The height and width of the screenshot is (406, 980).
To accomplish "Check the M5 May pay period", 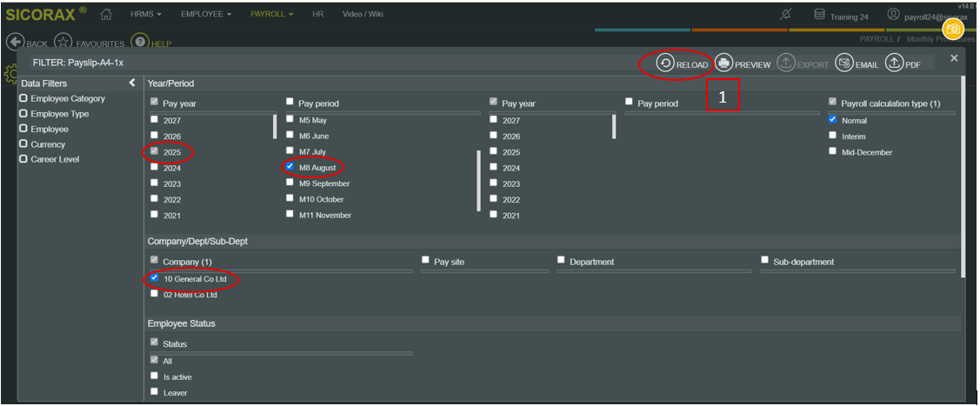I will [290, 119].
